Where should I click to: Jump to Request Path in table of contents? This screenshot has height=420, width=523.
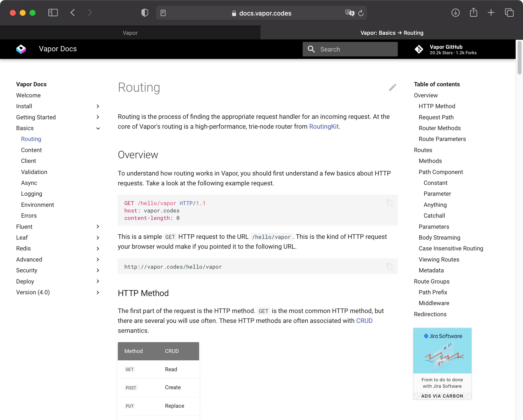point(436,117)
